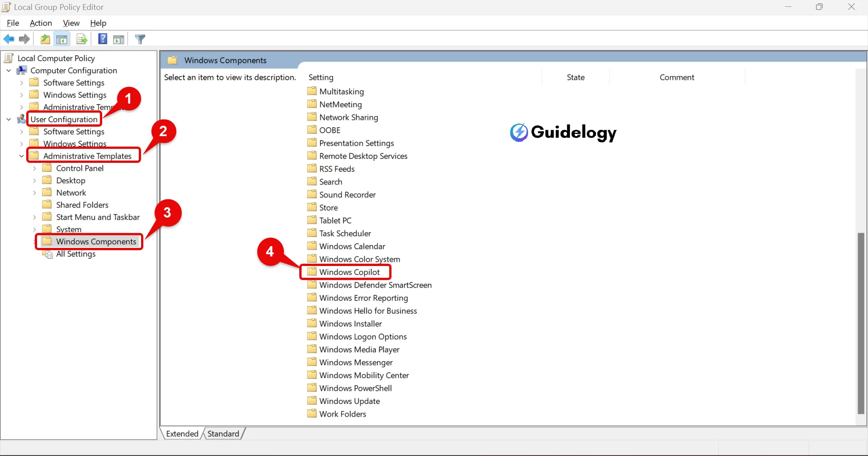Click the Store folder icon
The image size is (868, 456).
[312, 207]
